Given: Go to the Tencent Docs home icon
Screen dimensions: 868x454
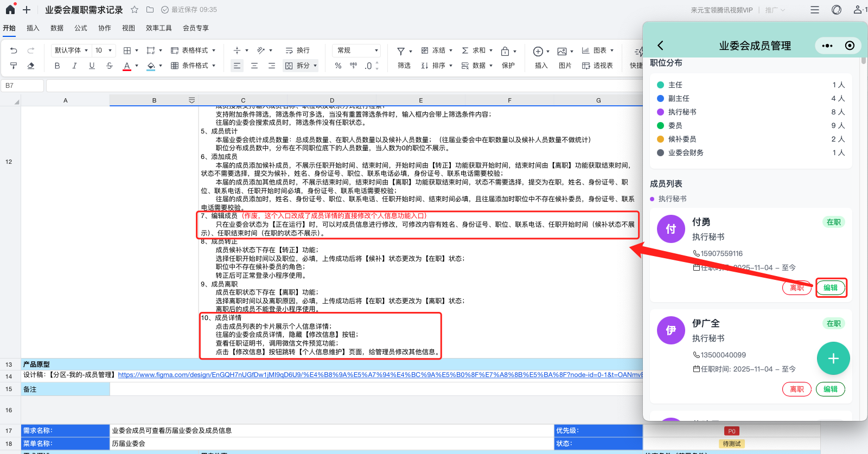Looking at the screenshot, I should pos(10,9).
